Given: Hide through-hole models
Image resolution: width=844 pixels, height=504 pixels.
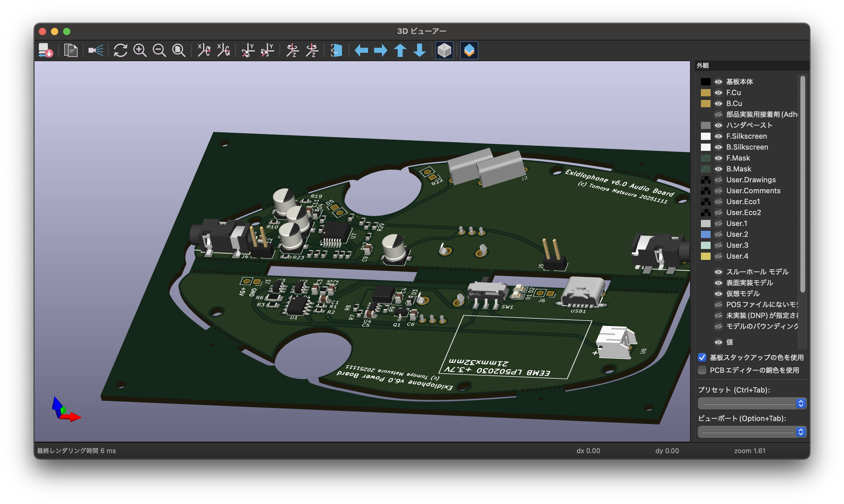Looking at the screenshot, I should click(x=718, y=272).
